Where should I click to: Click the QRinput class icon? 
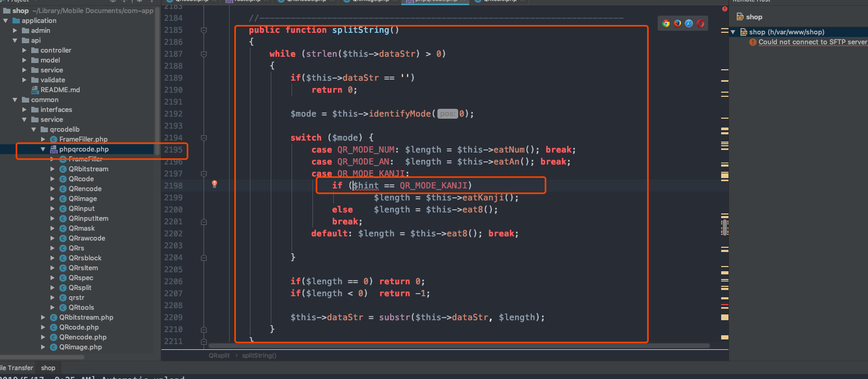coord(63,209)
